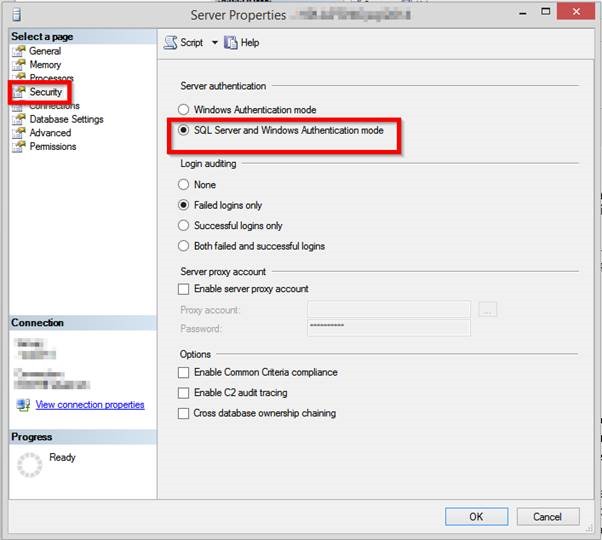
Task: Choose Successful logins only
Action: pyautogui.click(x=184, y=225)
